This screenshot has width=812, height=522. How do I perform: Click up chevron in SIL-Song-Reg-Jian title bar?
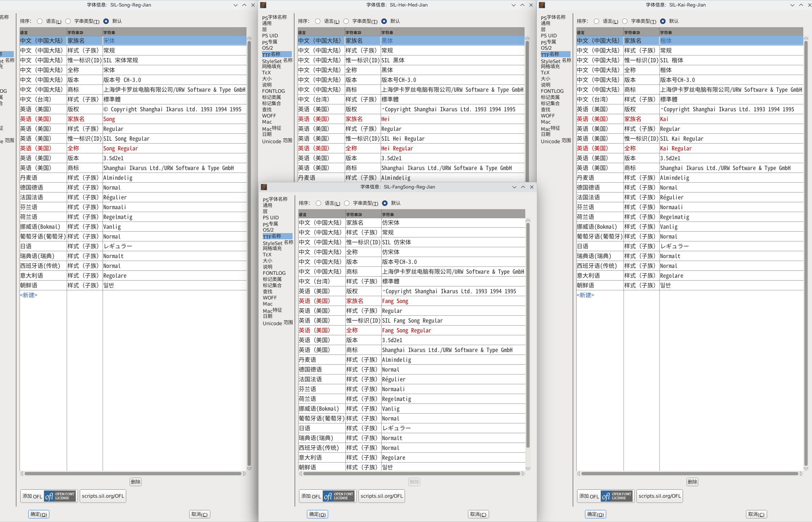tap(244, 5)
